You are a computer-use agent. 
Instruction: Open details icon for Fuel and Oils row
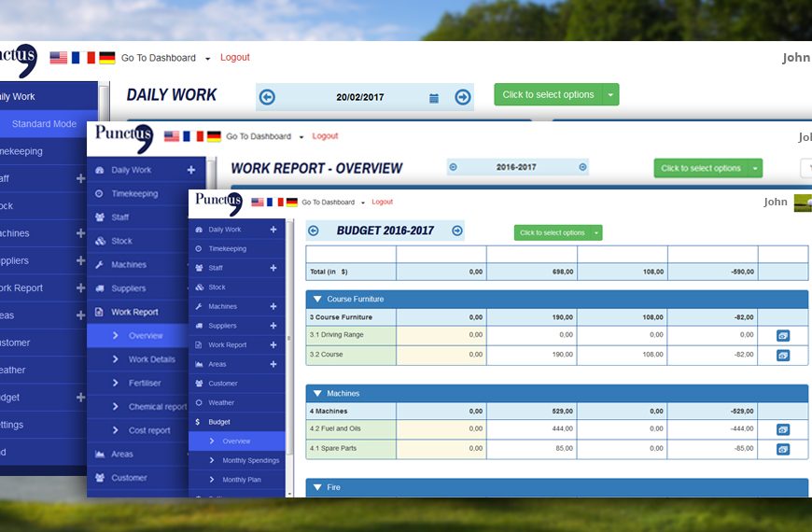tap(782, 429)
